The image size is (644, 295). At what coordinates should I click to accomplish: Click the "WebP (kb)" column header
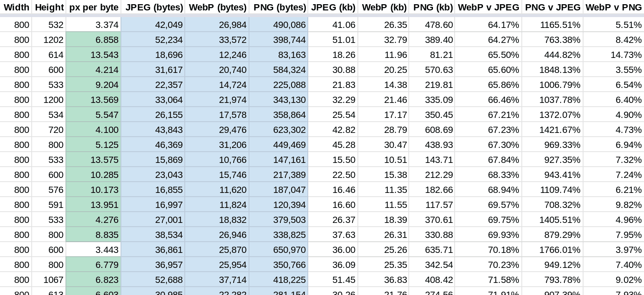tap(384, 7)
